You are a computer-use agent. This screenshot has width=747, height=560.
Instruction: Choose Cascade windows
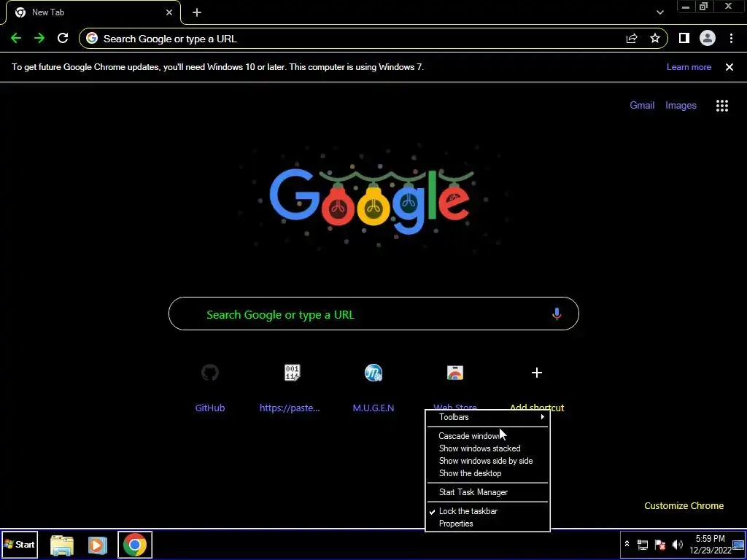coord(487,436)
